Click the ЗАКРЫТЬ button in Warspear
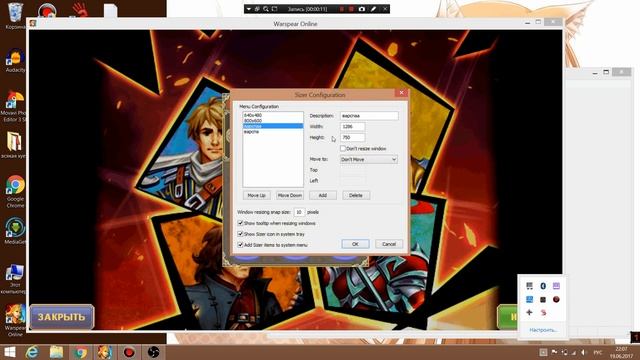The image size is (640, 360). pyautogui.click(x=62, y=317)
